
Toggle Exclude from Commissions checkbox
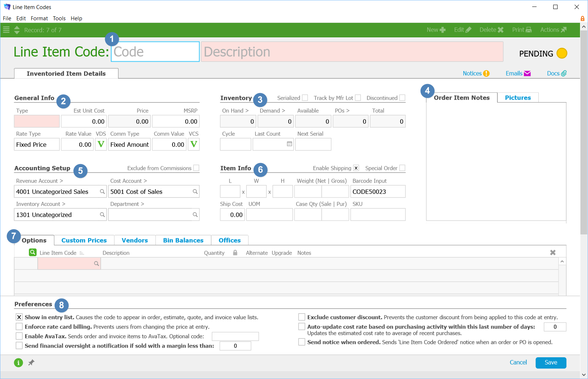[196, 168]
